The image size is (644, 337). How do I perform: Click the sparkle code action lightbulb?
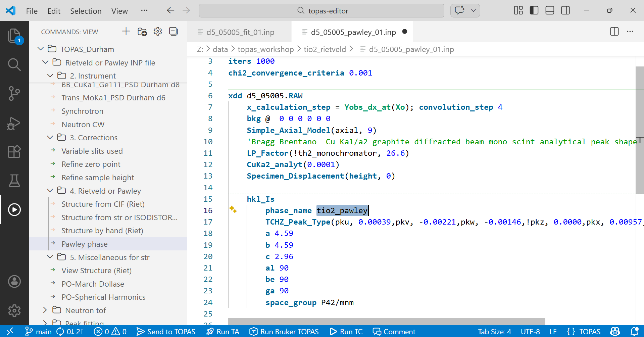[x=233, y=210]
